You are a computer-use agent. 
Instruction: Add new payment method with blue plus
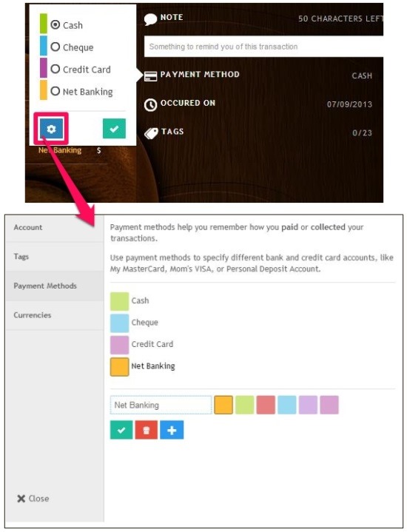[x=172, y=430]
